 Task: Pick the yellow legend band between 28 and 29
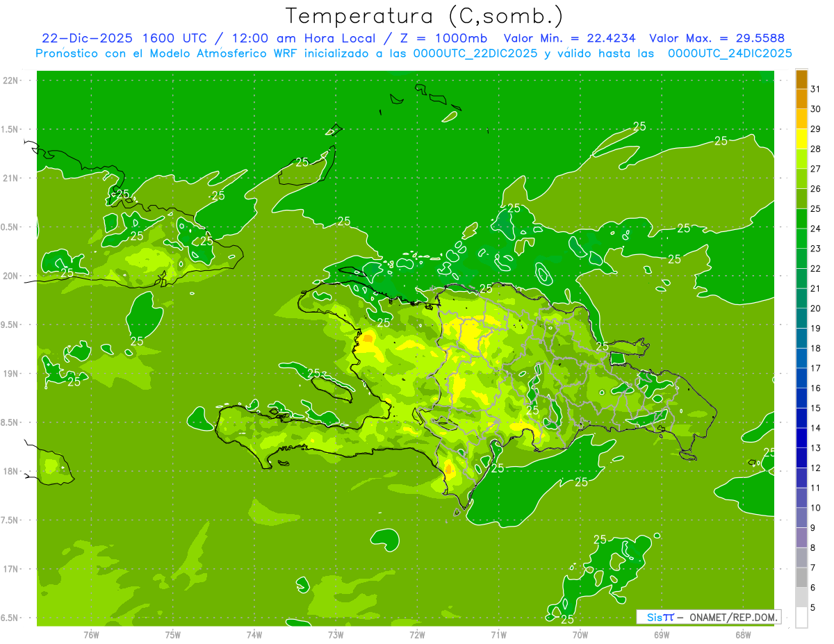click(x=801, y=138)
